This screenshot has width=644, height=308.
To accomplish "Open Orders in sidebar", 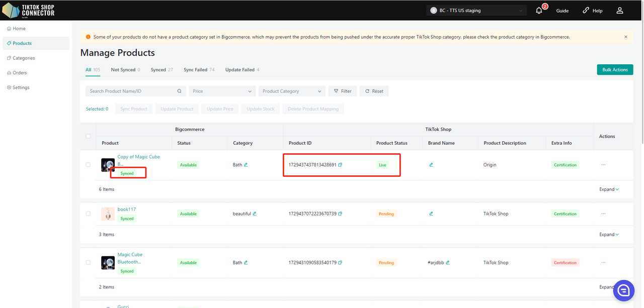I will click(36, 73).
